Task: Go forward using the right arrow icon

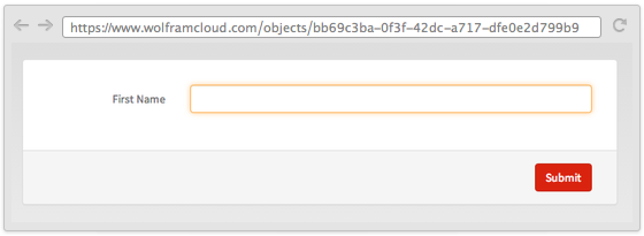Action: coord(45,25)
